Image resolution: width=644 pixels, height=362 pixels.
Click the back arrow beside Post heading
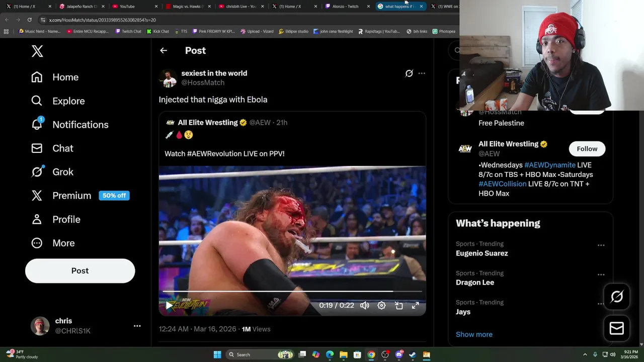coord(164,50)
